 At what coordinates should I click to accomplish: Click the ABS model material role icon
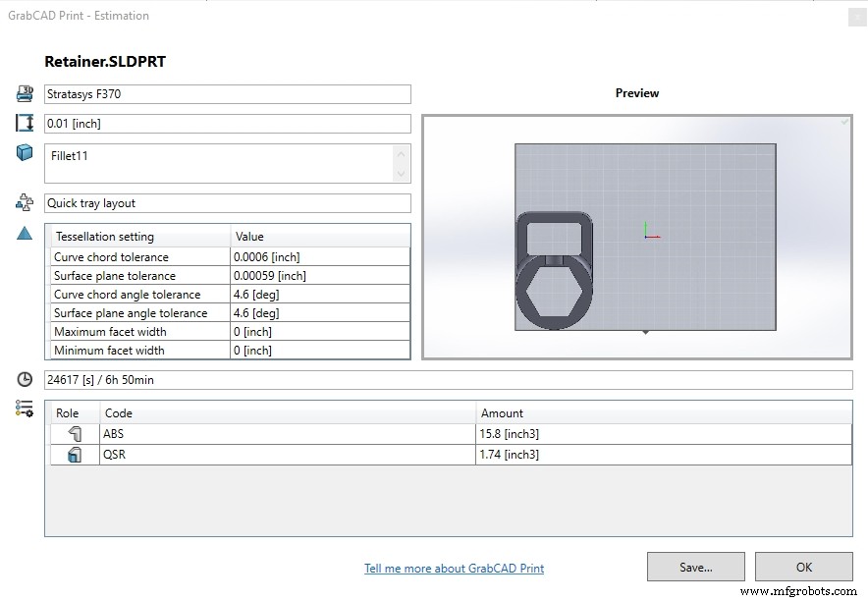click(x=74, y=433)
